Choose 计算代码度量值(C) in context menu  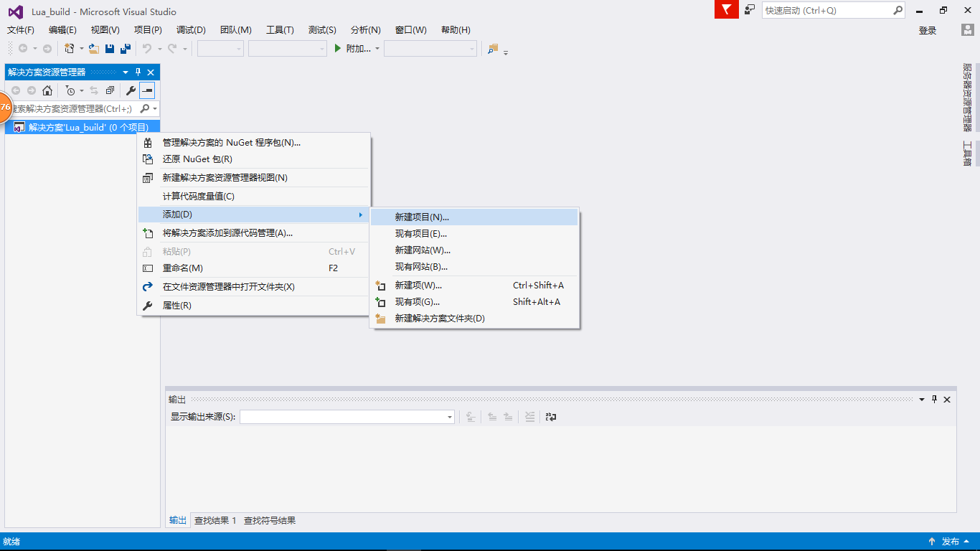click(x=254, y=196)
